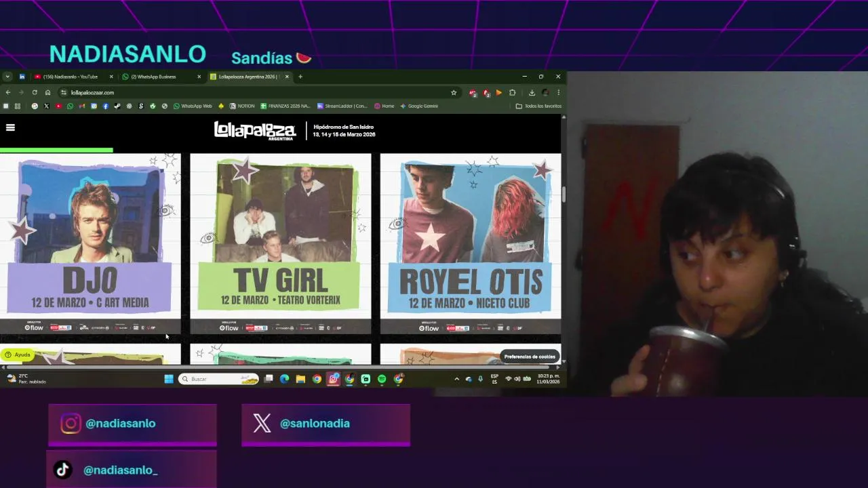
Task: Open Microsoft Edge from taskbar
Action: [x=284, y=379]
